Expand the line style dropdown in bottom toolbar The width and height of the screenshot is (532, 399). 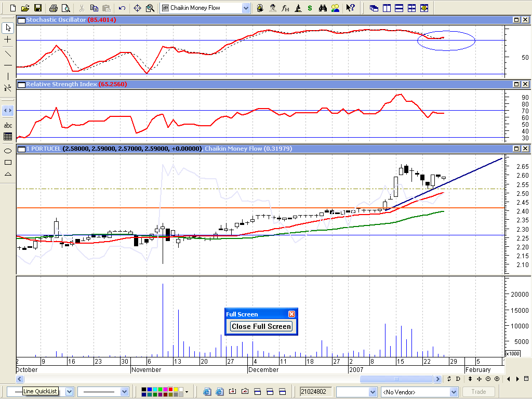[x=124, y=392]
